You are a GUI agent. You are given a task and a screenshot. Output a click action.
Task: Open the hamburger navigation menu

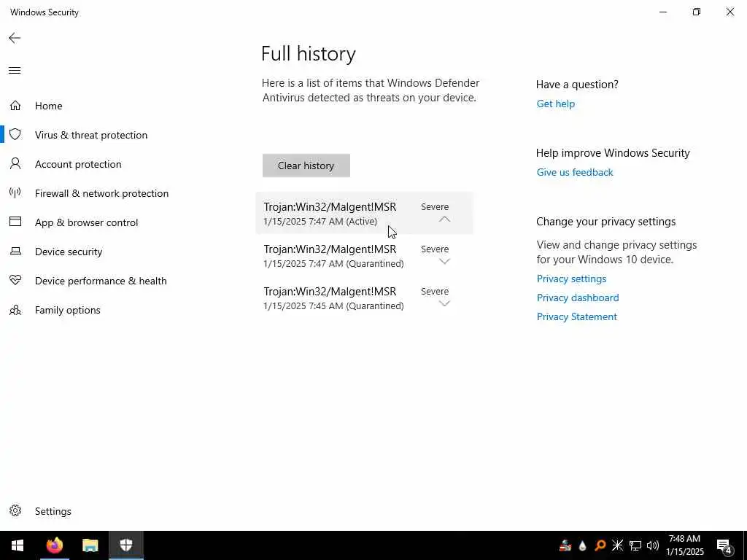(x=15, y=71)
